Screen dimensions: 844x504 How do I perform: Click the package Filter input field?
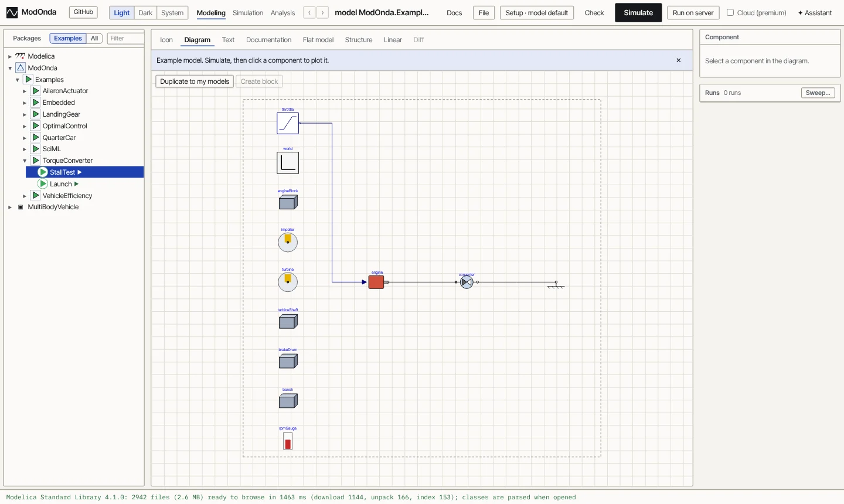[x=125, y=39]
